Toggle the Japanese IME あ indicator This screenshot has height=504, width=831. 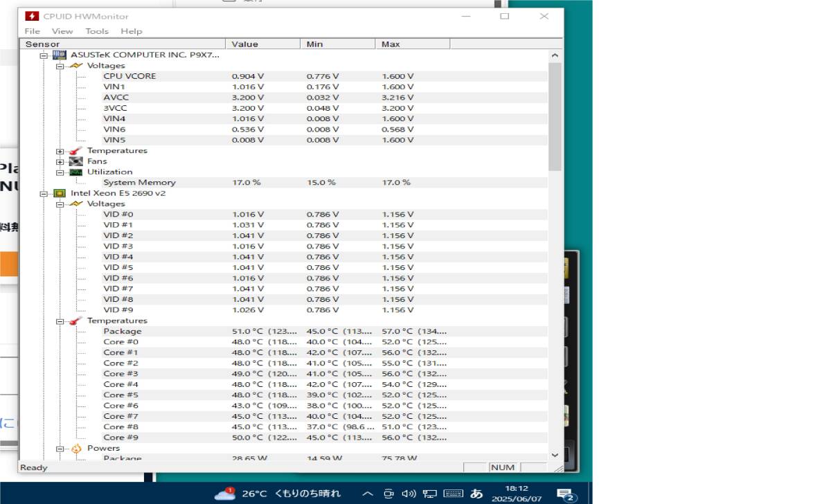click(476, 494)
